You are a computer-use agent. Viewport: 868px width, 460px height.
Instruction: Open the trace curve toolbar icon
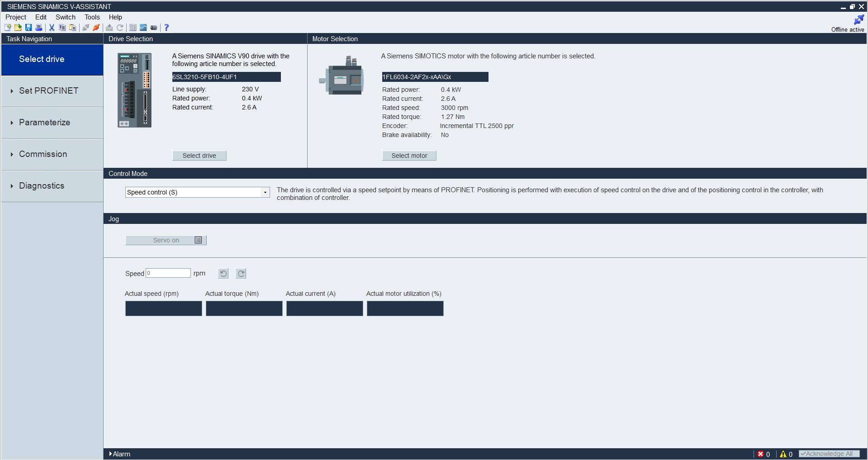tap(143, 28)
